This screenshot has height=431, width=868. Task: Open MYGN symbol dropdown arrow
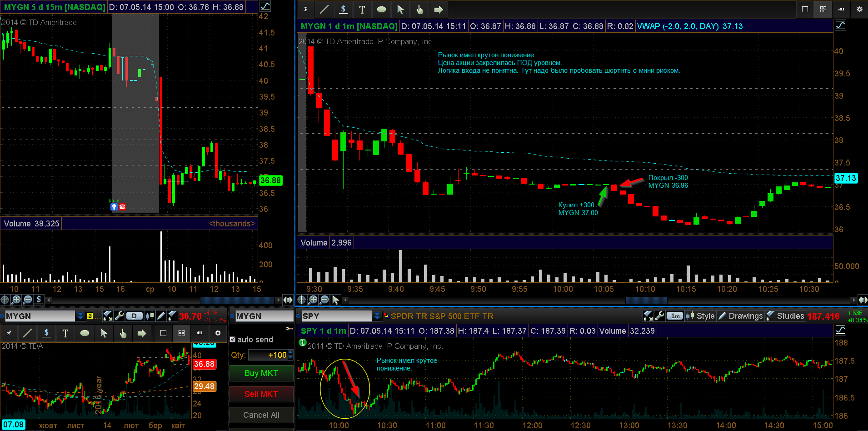pos(80,316)
